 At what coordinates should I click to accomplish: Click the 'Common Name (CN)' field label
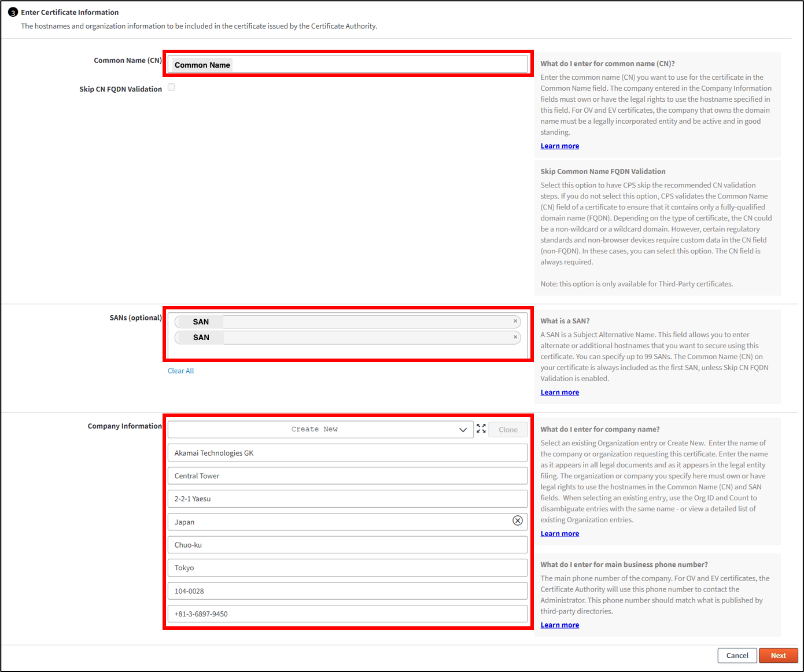pyautogui.click(x=128, y=60)
